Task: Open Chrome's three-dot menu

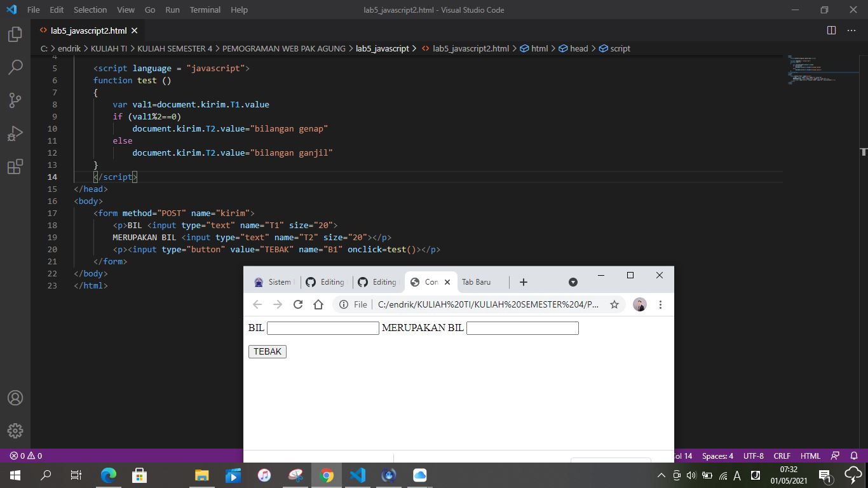Action: (660, 304)
